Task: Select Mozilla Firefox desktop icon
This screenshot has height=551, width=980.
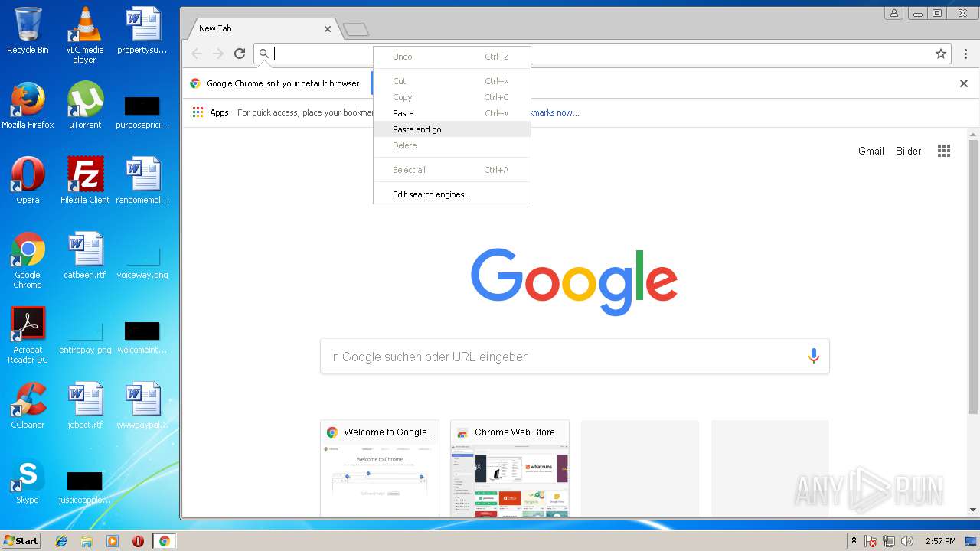Action: [x=28, y=106]
